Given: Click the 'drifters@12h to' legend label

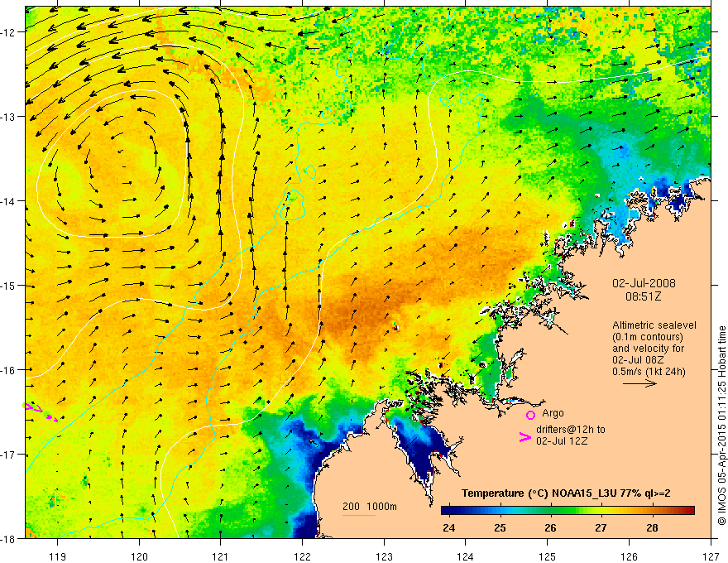Looking at the screenshot, I should tap(571, 430).
